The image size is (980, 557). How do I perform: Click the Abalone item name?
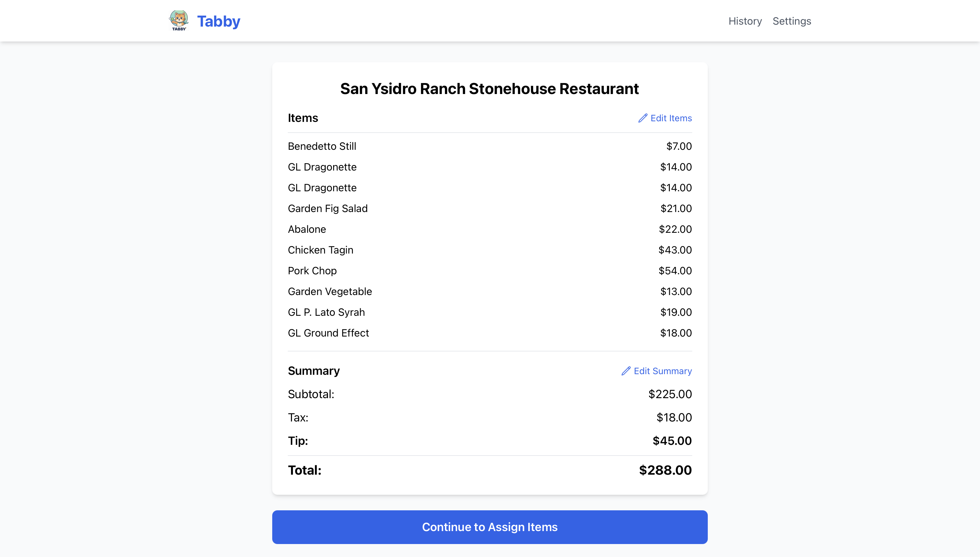click(x=307, y=229)
